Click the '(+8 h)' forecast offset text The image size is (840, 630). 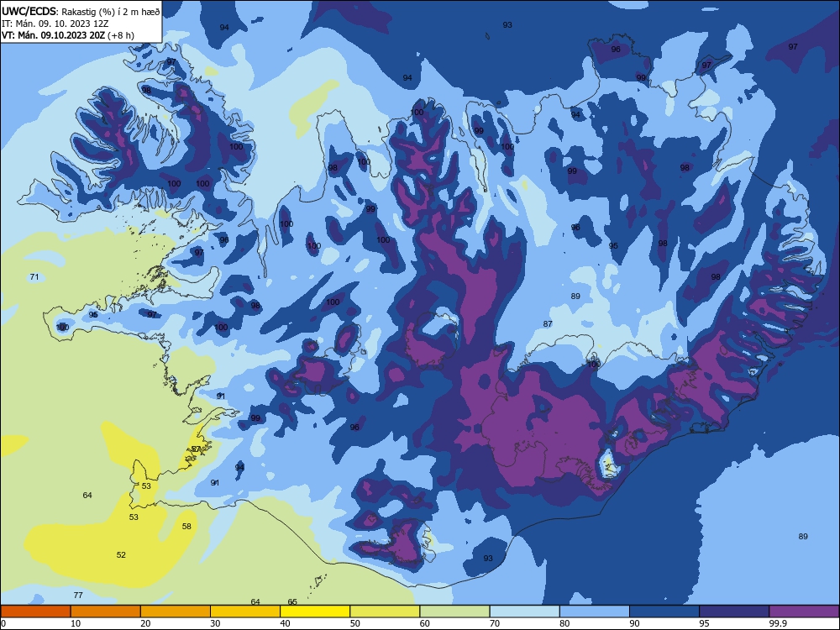tap(120, 35)
